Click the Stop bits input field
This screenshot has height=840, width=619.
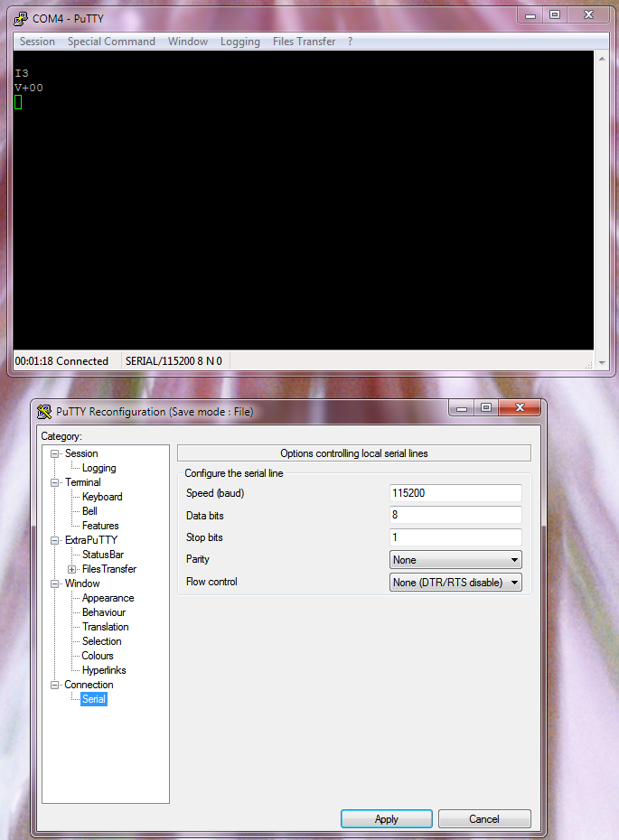(455, 537)
